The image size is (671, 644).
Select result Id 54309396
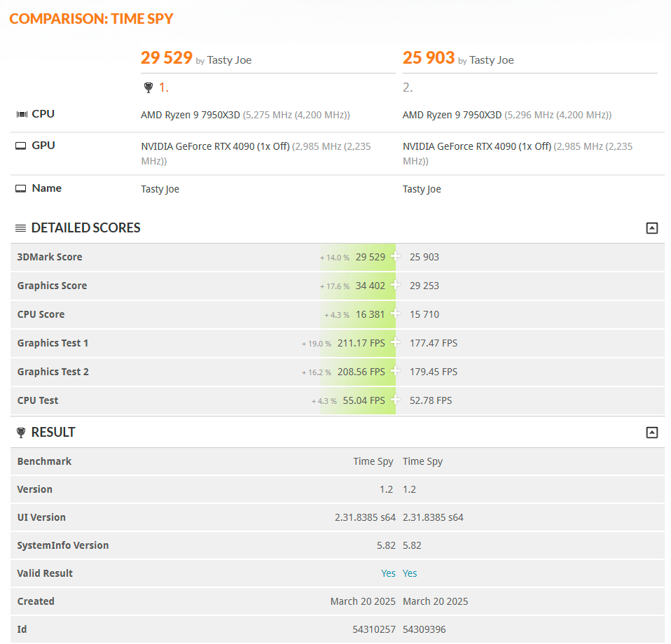pyautogui.click(x=424, y=629)
